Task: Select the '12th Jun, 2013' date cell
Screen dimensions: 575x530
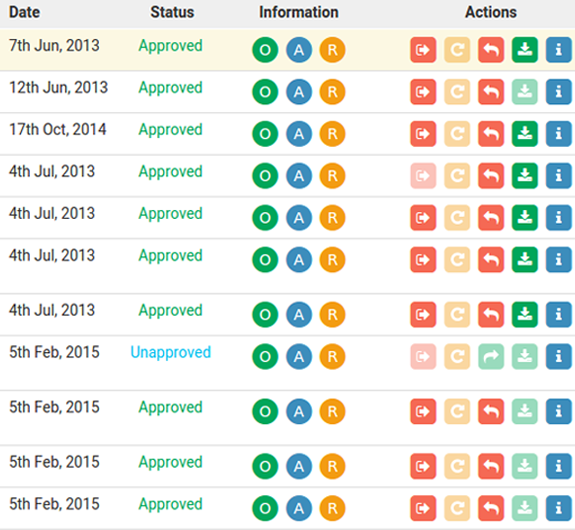Action: tap(59, 87)
